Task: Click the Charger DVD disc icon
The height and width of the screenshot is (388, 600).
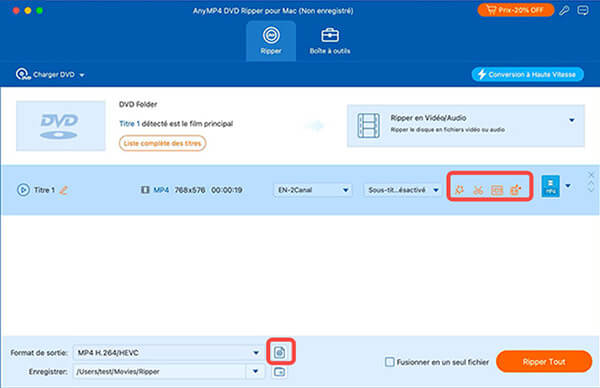Action: coord(23,74)
